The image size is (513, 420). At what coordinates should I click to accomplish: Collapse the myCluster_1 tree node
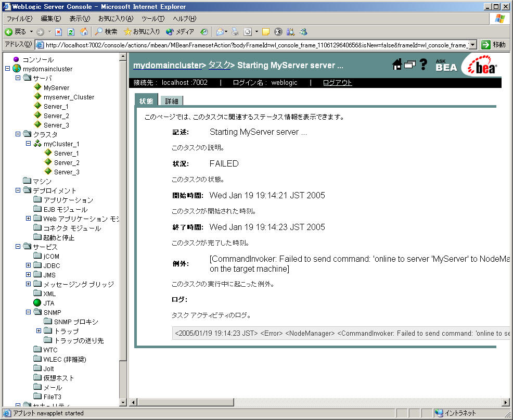[29, 144]
